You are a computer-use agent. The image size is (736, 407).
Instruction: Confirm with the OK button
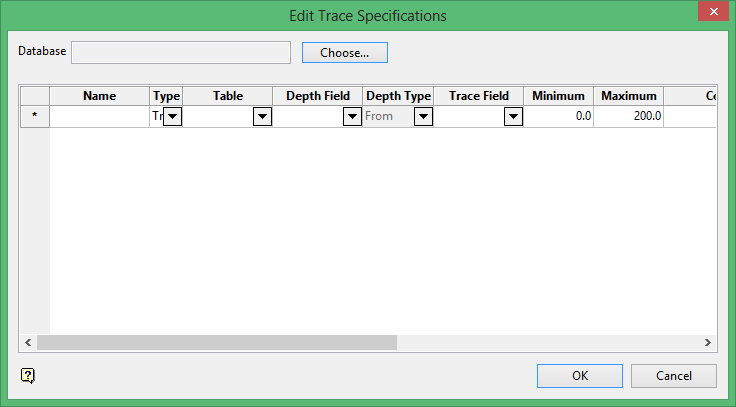580,376
